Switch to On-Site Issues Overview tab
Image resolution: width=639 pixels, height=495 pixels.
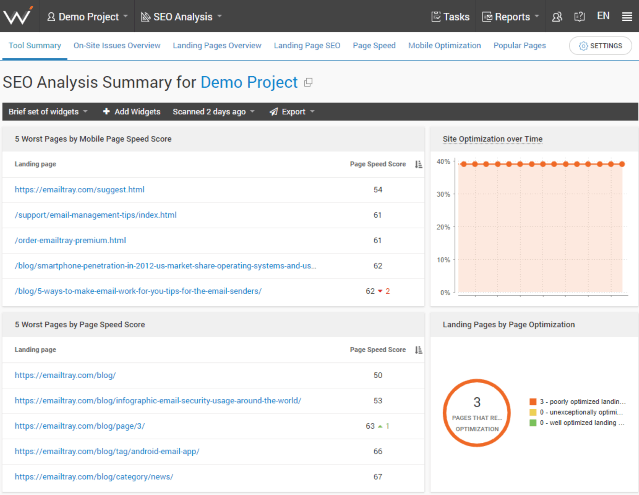(117, 46)
